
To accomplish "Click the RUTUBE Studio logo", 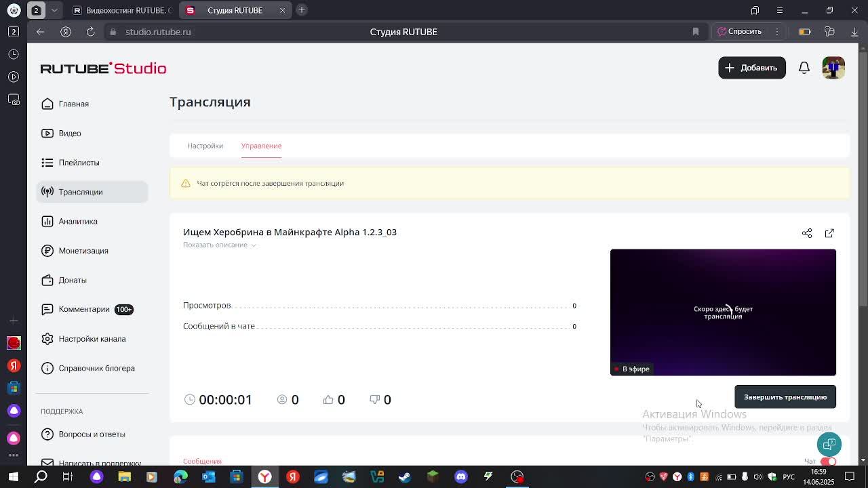I will [x=103, y=68].
